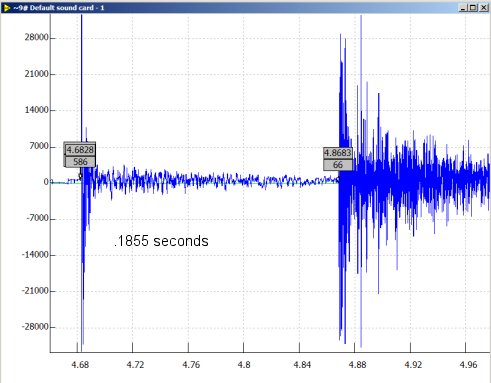This screenshot has width=491, height=383.
Task: Select the 4.8683 cursor time readout
Action: pos(338,153)
